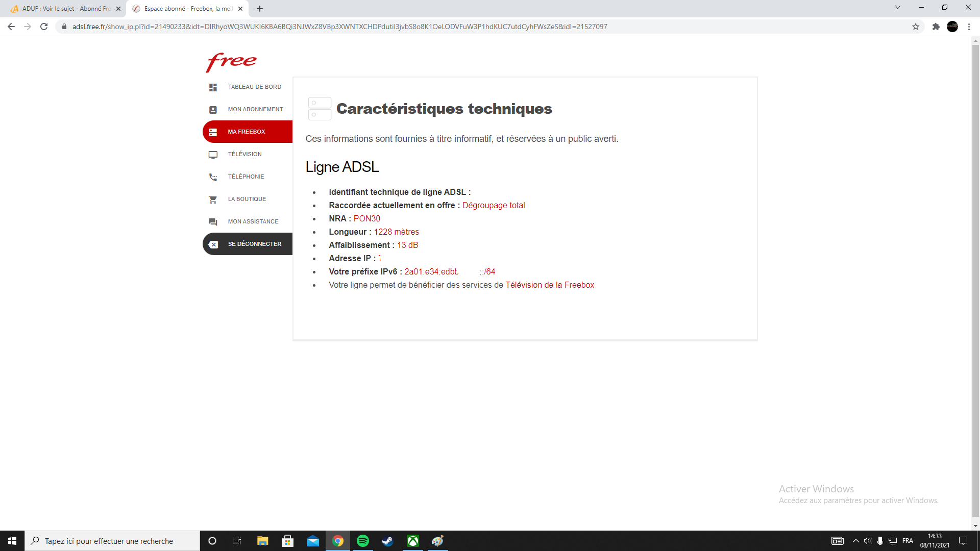Click Mon Assistance chat bubble icon
This screenshot has width=980, height=551.
213,222
